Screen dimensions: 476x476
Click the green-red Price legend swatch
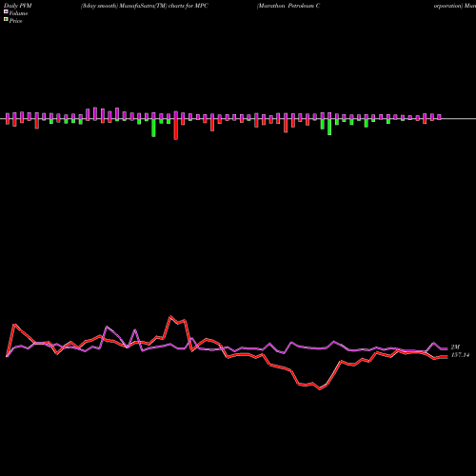(6, 20)
